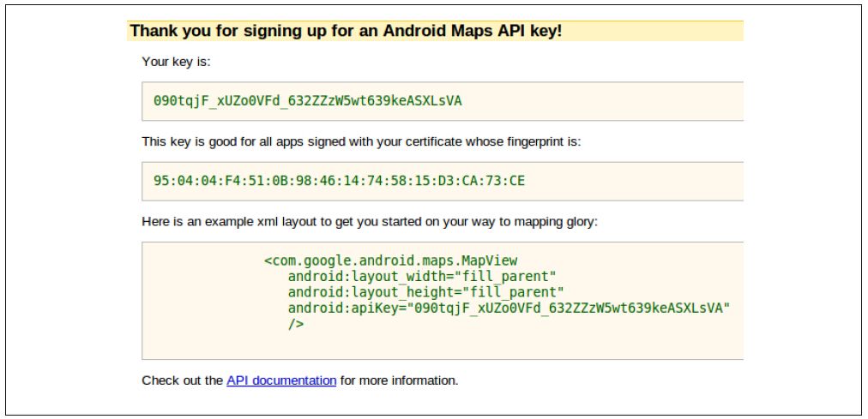Click the android:apiKey attribute line
The image size is (868, 419).
pyautogui.click(x=509, y=308)
